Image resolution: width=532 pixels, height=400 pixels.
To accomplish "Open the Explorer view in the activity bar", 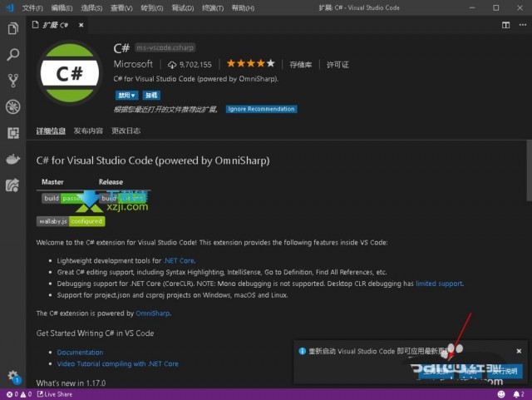I will [x=13, y=28].
